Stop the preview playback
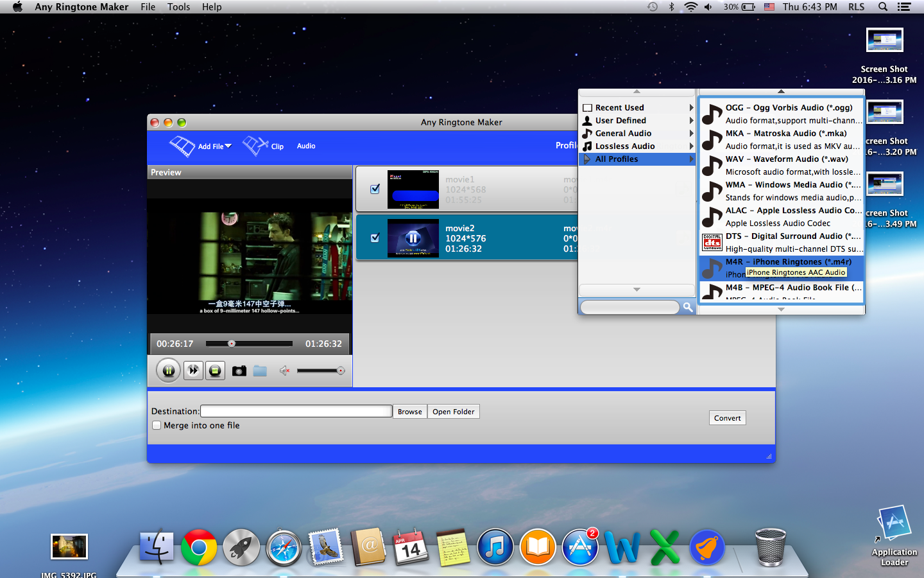Screen dimensions: 924x578 (215, 371)
